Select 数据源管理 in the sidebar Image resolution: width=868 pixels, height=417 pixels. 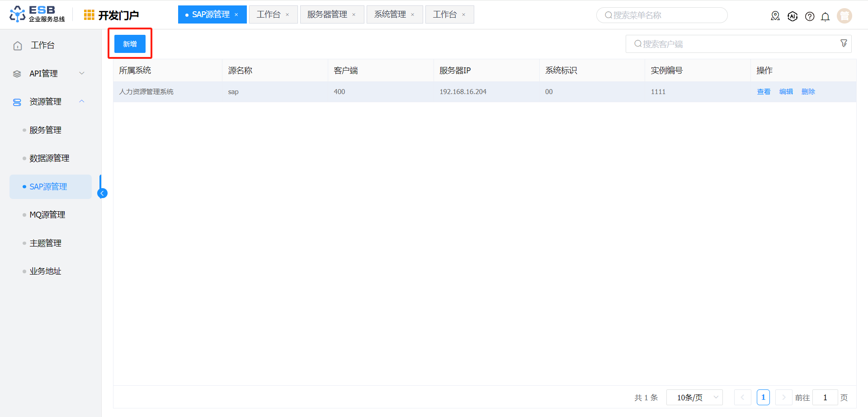(x=49, y=158)
